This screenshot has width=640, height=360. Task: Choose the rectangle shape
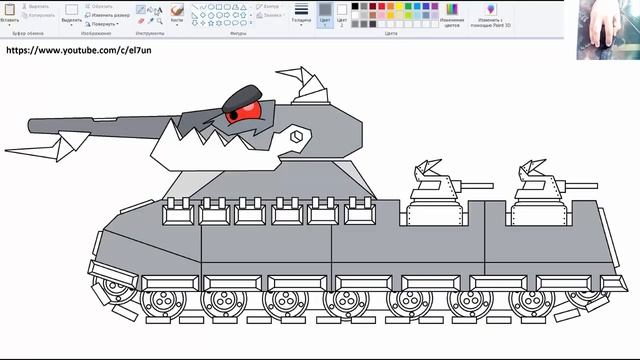click(x=219, y=7)
